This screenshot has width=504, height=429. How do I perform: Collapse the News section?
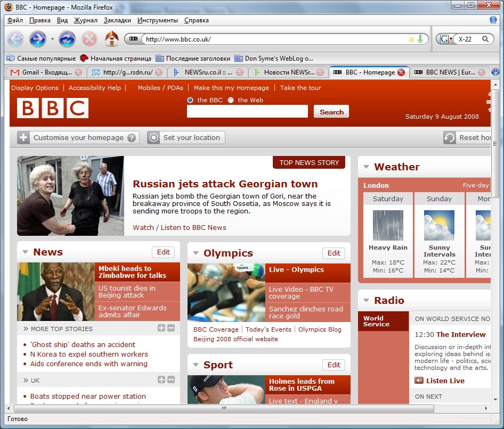click(x=26, y=252)
